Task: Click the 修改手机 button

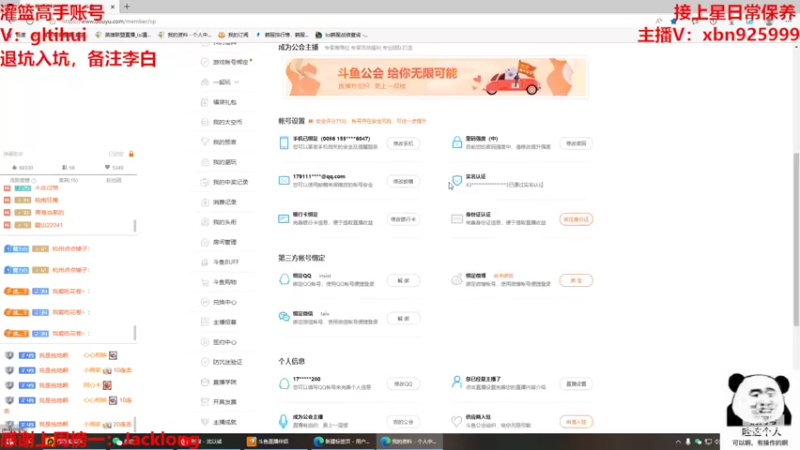Action: point(403,143)
